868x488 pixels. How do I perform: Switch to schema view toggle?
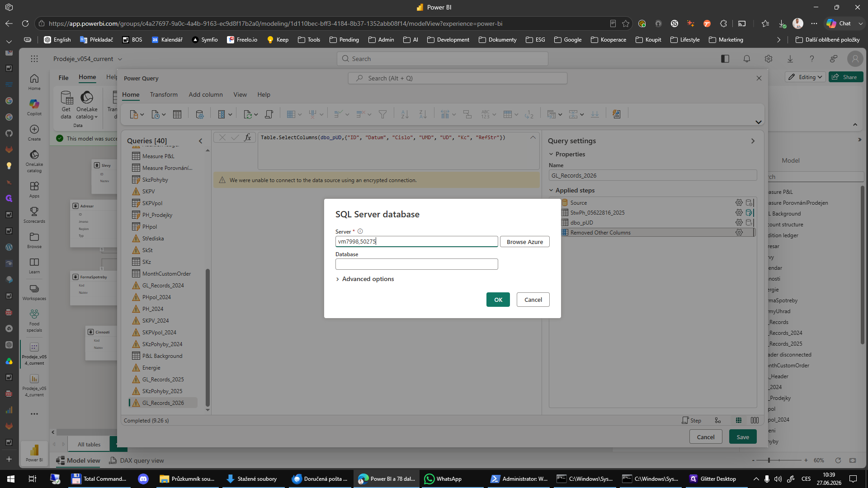(755, 420)
